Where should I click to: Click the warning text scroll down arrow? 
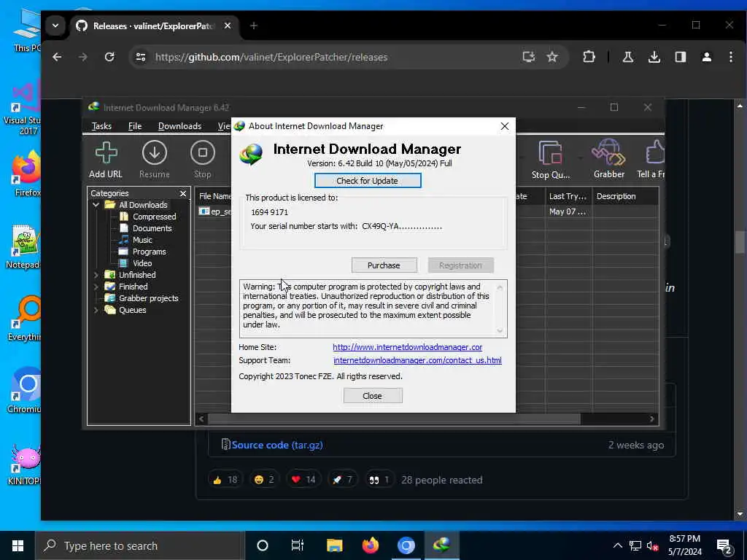[500, 330]
